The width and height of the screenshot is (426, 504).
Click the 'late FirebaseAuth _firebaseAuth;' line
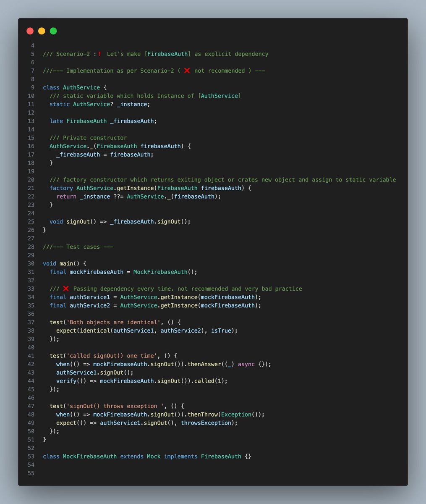(x=103, y=121)
